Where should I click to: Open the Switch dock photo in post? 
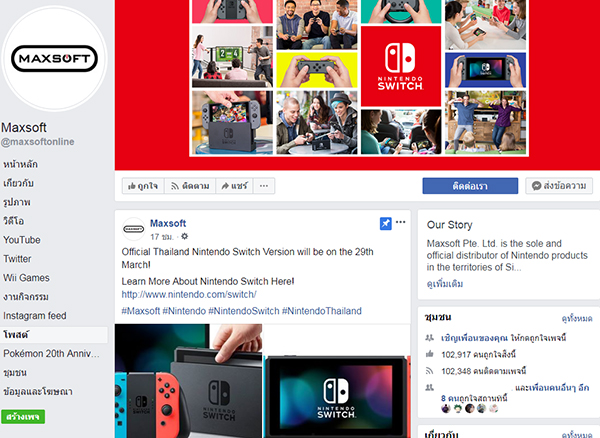188,381
